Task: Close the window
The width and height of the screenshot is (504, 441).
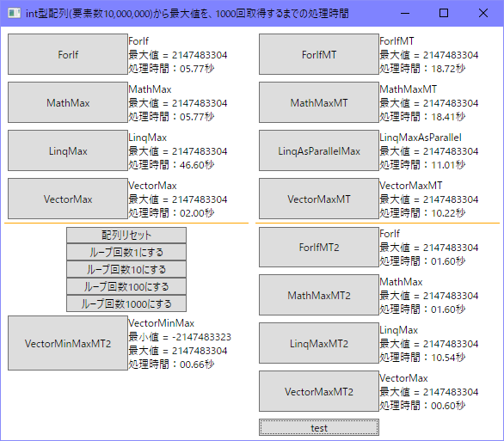Action: [x=483, y=13]
